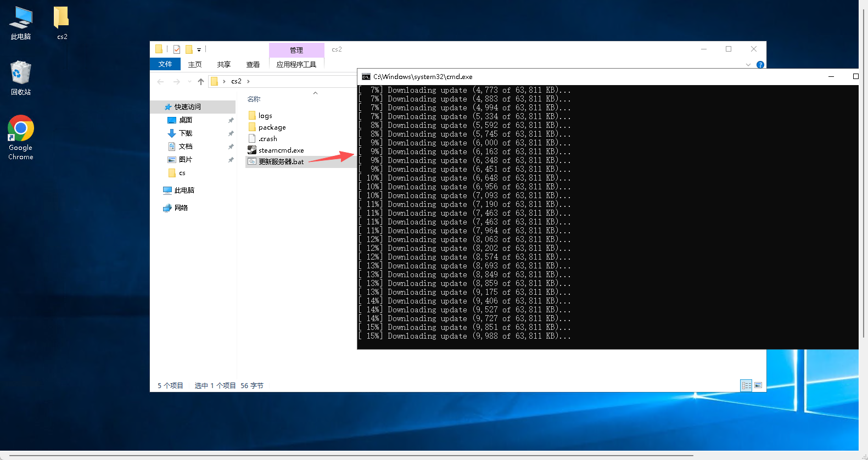Open 下载 in quick access sidebar
This screenshot has width=868, height=460.
[186, 133]
